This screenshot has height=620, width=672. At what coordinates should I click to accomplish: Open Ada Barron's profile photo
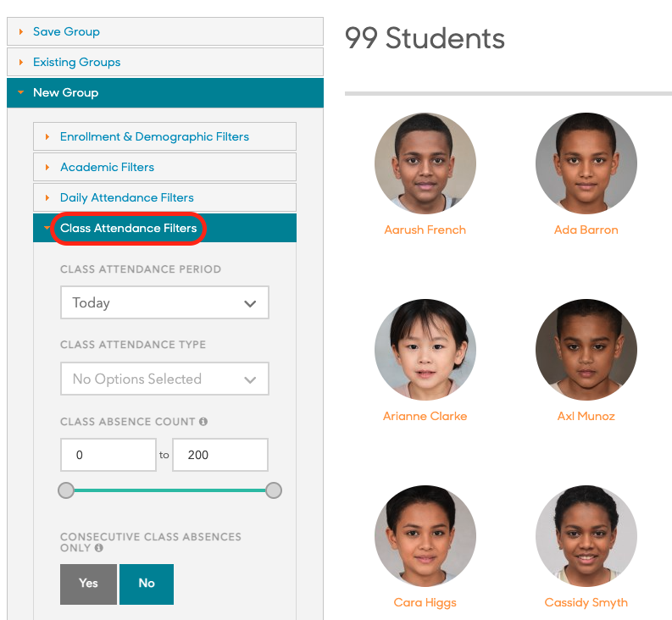click(x=586, y=163)
